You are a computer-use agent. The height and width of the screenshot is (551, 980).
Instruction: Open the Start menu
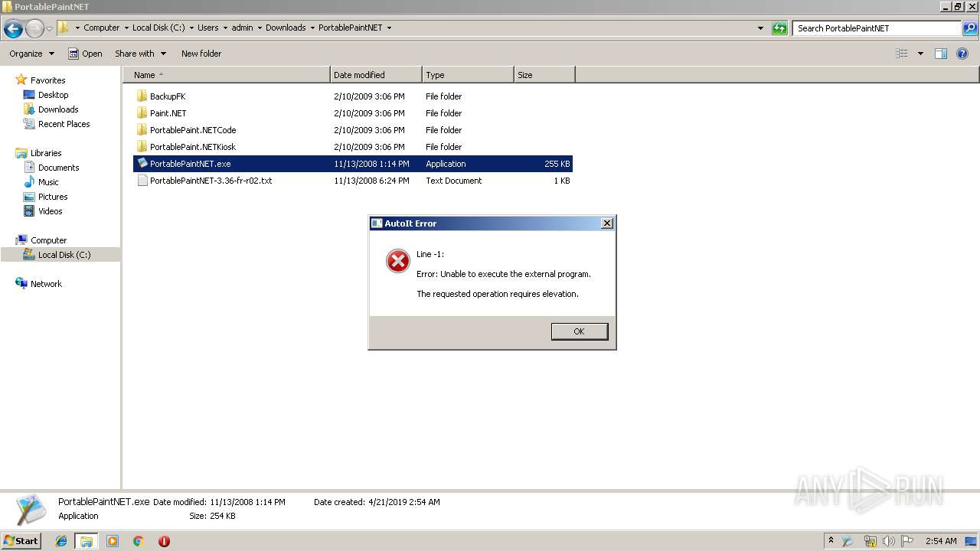(21, 540)
